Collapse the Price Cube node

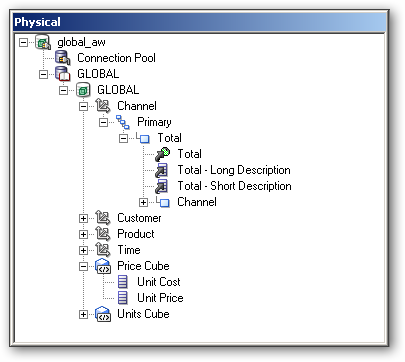click(x=83, y=266)
